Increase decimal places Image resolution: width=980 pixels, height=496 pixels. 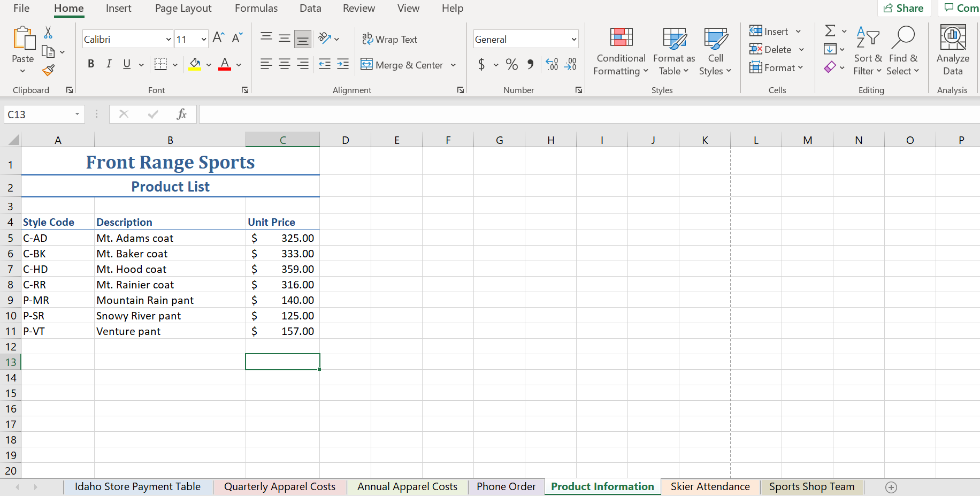pyautogui.click(x=552, y=64)
